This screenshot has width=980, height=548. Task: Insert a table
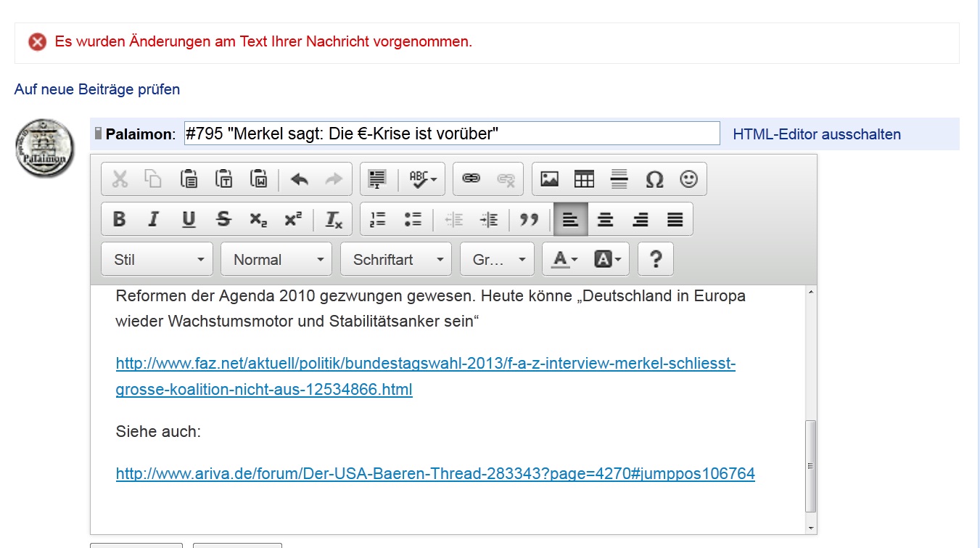tap(584, 179)
